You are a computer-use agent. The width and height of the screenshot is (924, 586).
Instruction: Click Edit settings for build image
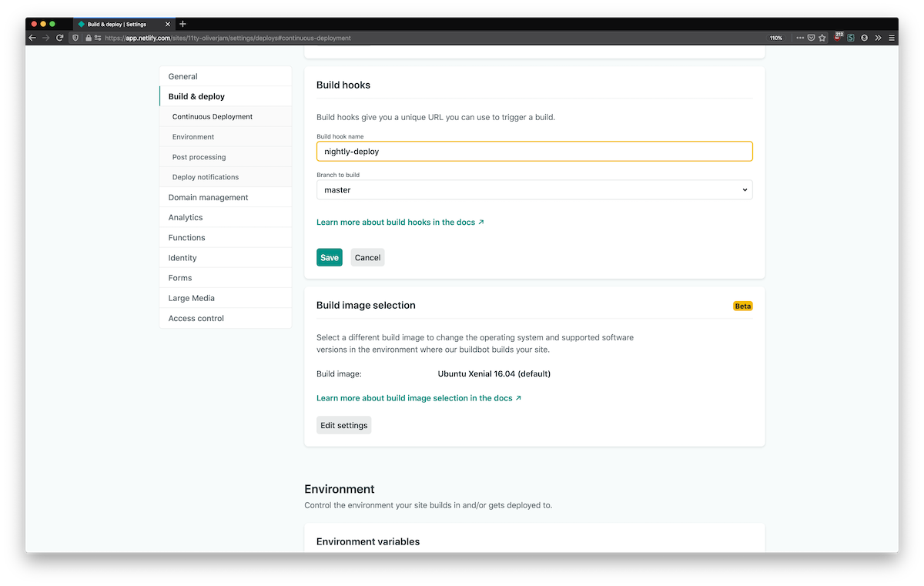tap(343, 425)
